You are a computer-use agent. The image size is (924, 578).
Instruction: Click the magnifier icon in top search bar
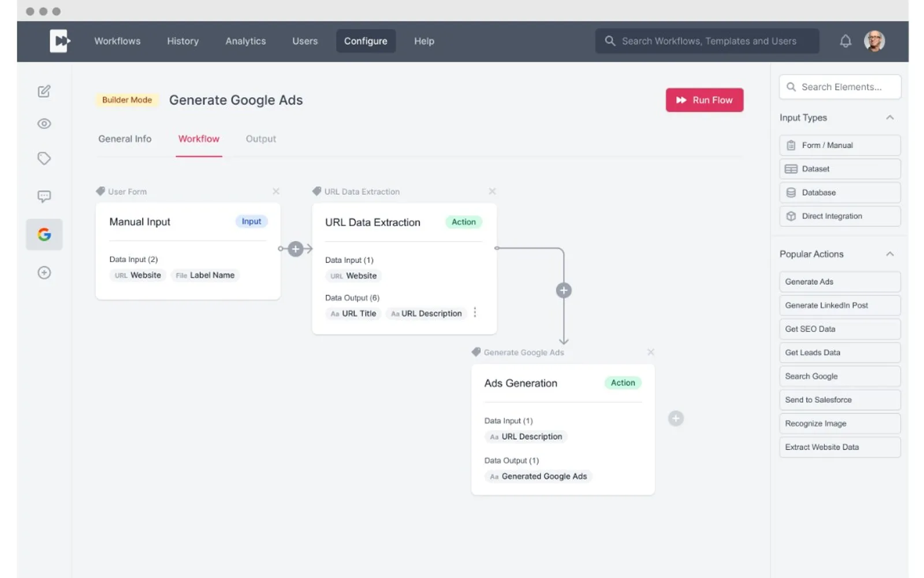pos(610,41)
